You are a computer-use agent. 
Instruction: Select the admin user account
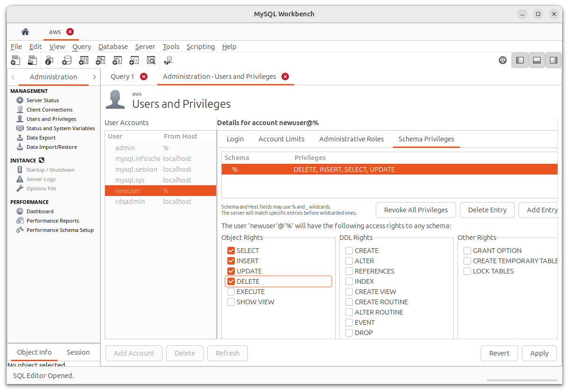click(161, 148)
